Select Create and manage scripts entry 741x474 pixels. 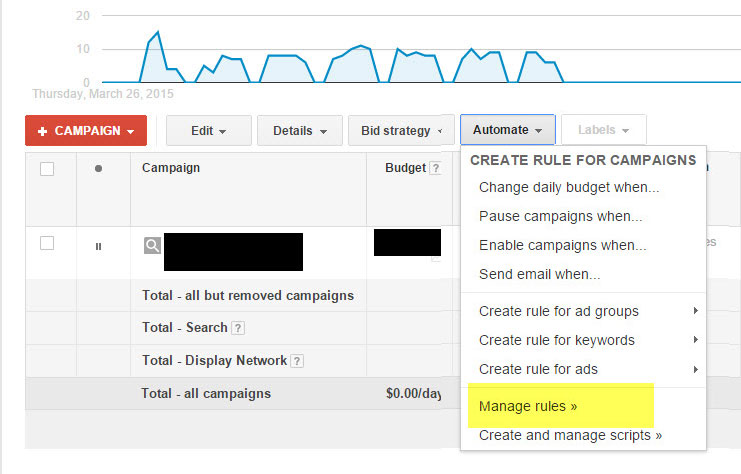570,435
